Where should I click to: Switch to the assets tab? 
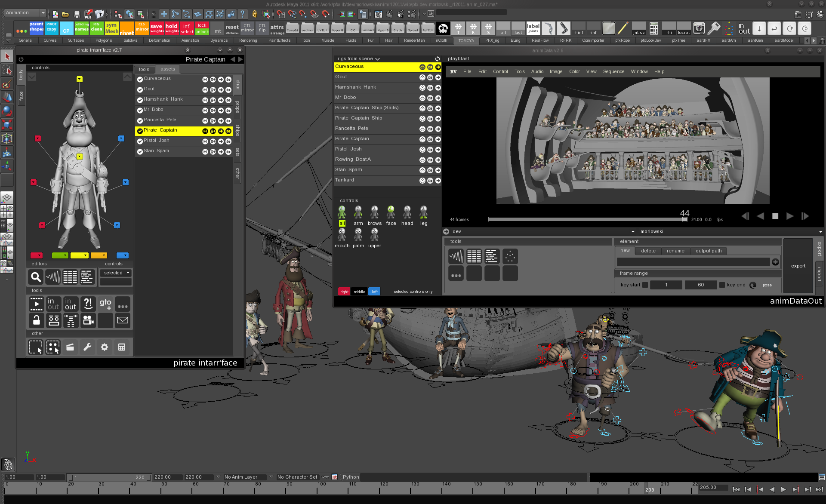pos(167,69)
